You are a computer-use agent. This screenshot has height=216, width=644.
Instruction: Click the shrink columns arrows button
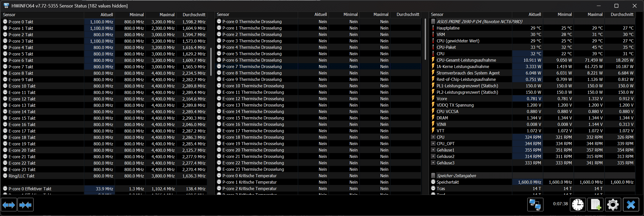tap(25, 205)
